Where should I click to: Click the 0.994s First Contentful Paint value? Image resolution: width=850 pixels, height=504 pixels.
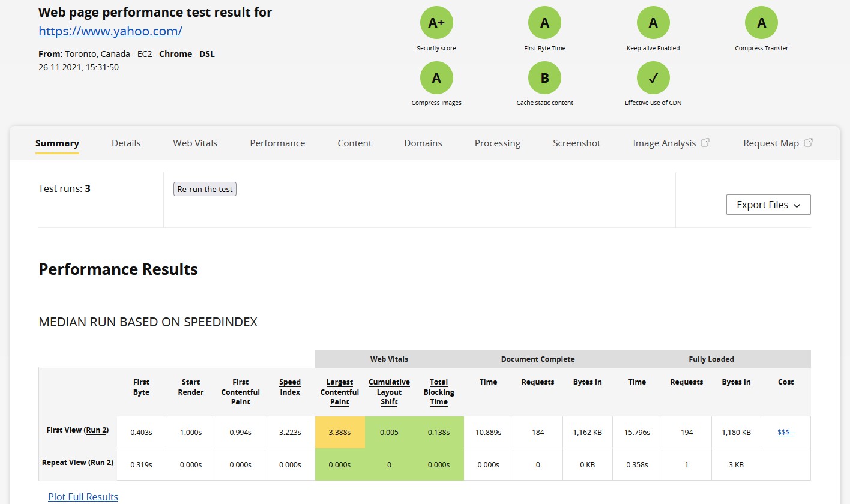point(240,432)
